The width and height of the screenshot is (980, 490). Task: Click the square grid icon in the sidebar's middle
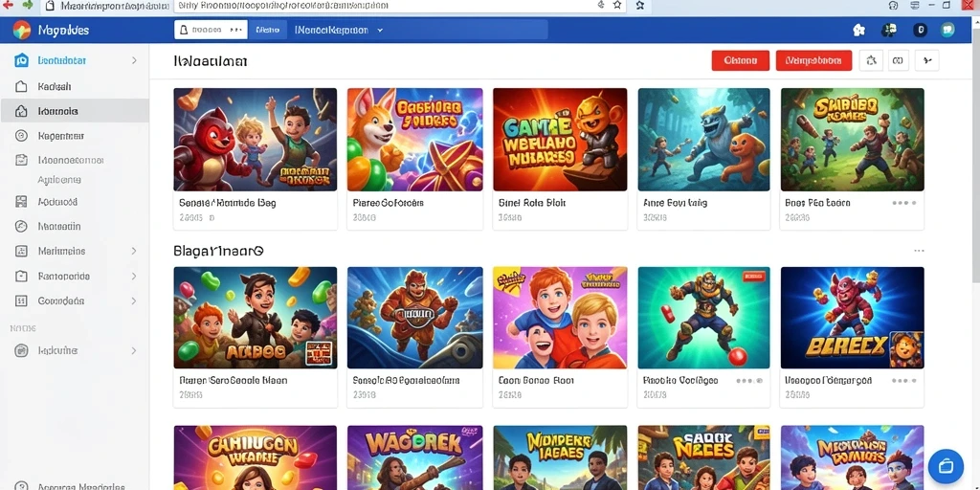tap(21, 202)
